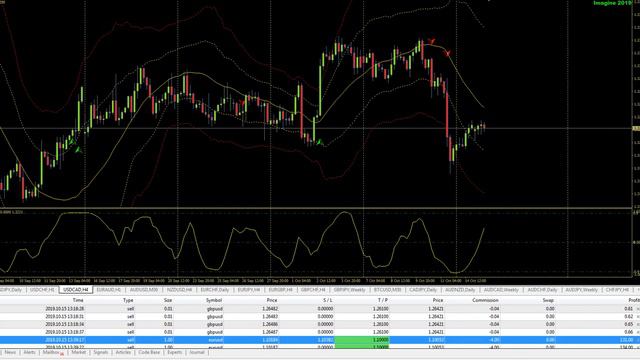Click the S / L column header
The height and width of the screenshot is (360, 640).
[x=327, y=300]
